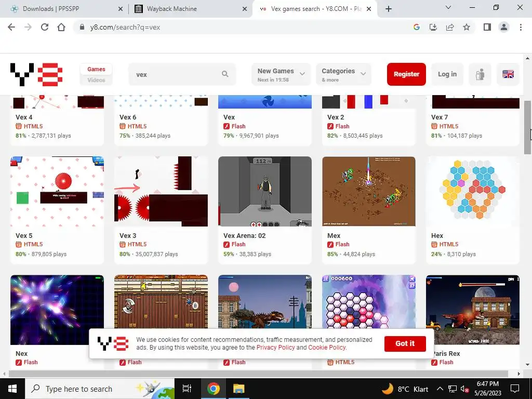Screen dimensions: 532x399
Task: Open the language flag selector
Action: tap(508, 74)
